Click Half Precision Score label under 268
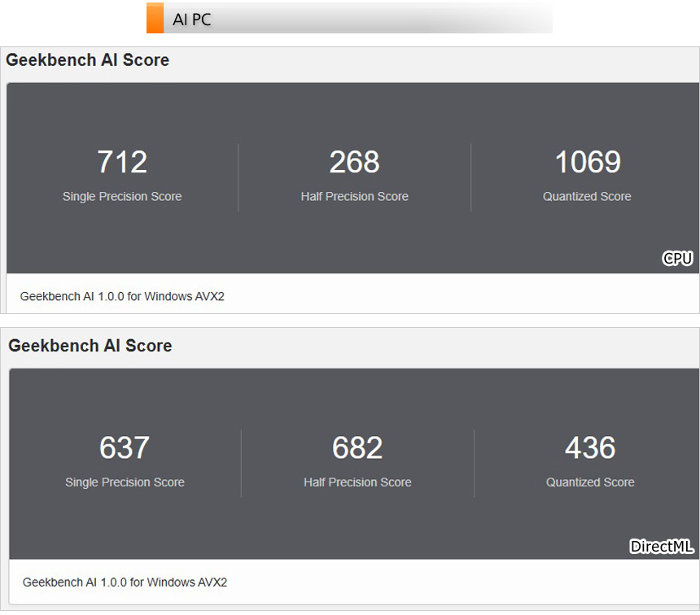Screen dimensions: 700x615 354,196
